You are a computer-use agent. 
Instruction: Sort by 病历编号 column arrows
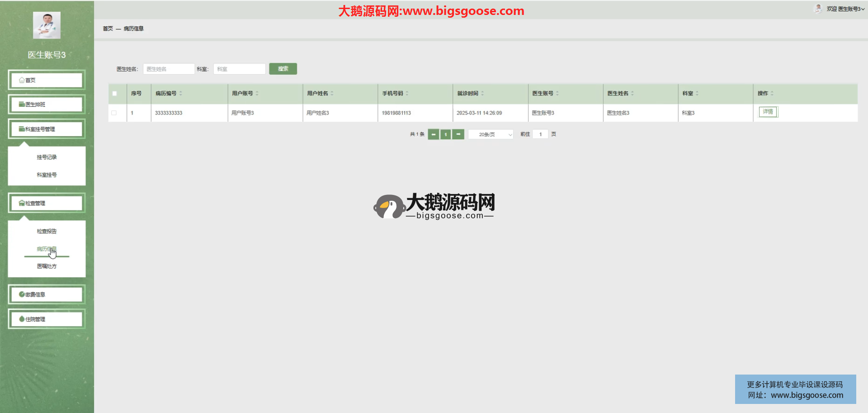[x=180, y=94]
